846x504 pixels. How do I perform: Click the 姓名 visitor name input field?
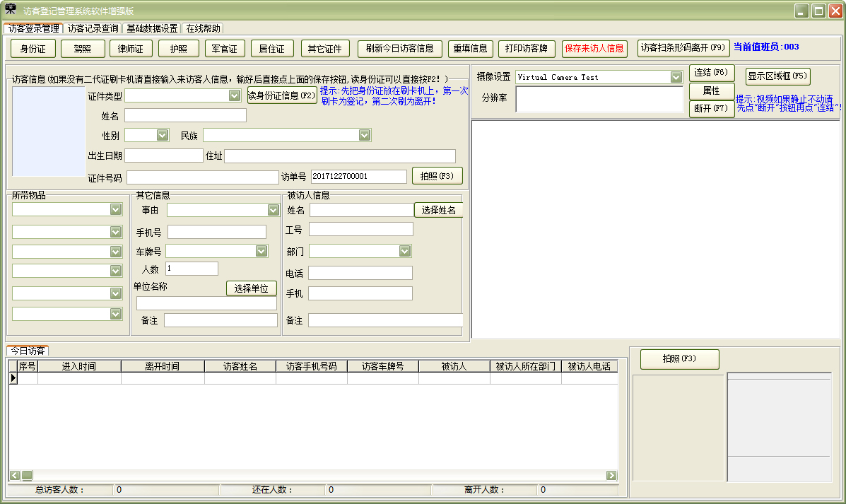185,115
